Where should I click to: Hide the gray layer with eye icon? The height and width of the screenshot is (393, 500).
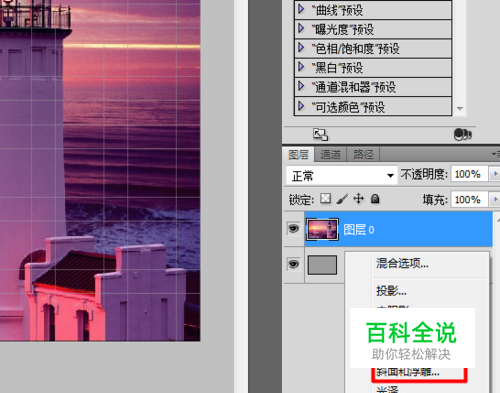click(293, 264)
